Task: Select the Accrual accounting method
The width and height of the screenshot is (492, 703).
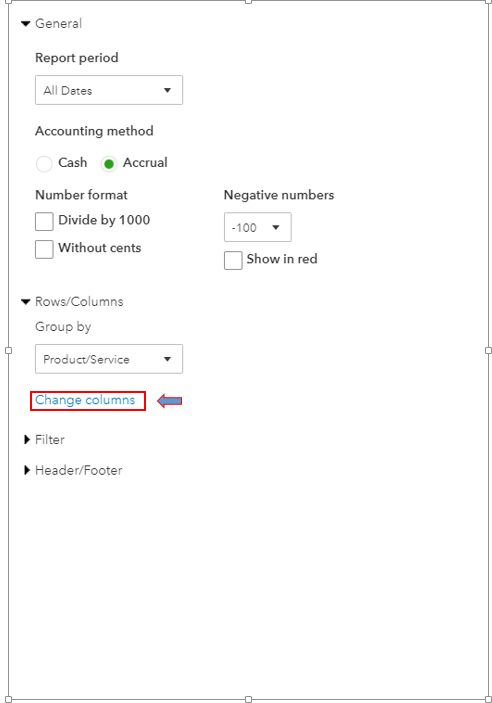Action: coord(109,164)
